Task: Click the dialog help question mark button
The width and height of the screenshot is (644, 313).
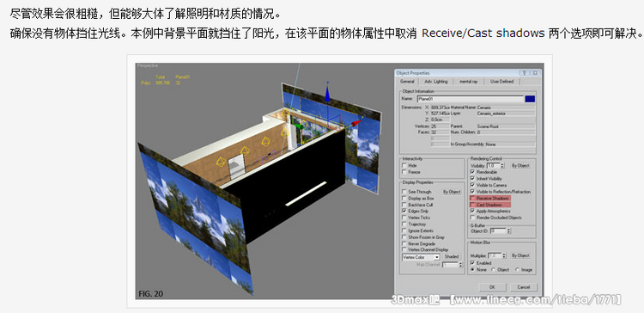Action: pyautogui.click(x=525, y=73)
